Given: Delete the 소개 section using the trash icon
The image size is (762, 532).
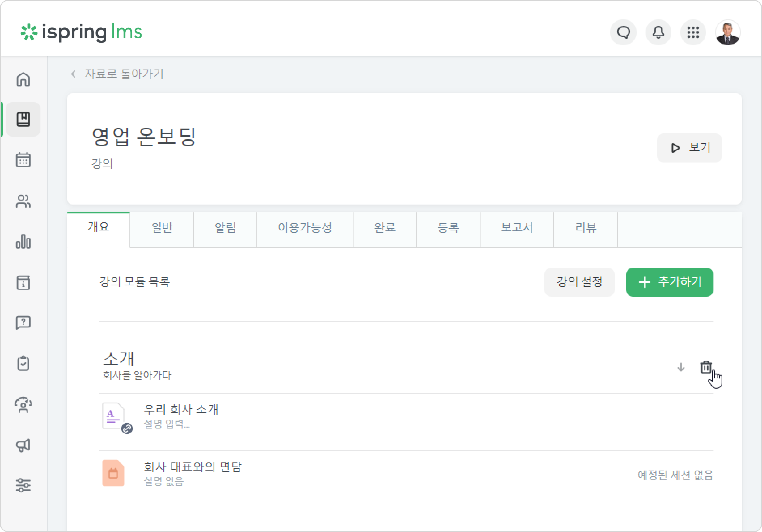Looking at the screenshot, I should tap(706, 367).
